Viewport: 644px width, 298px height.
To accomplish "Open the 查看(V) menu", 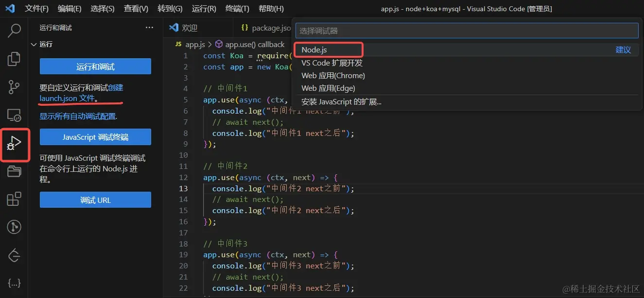I will coord(136,9).
